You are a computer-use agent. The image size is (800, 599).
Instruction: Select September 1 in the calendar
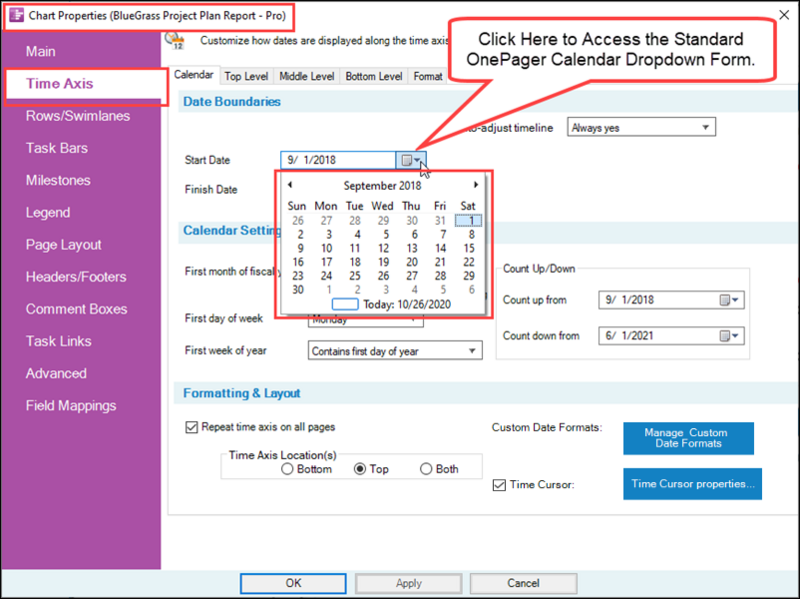click(x=468, y=220)
